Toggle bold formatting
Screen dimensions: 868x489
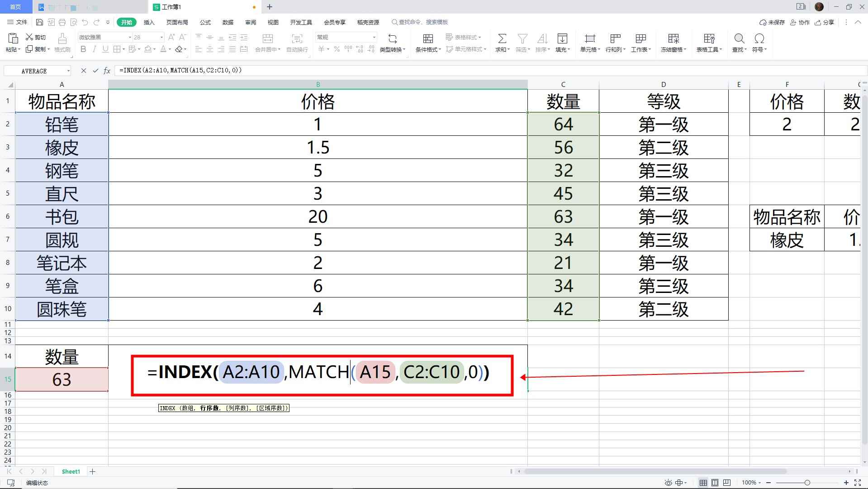pyautogui.click(x=83, y=49)
